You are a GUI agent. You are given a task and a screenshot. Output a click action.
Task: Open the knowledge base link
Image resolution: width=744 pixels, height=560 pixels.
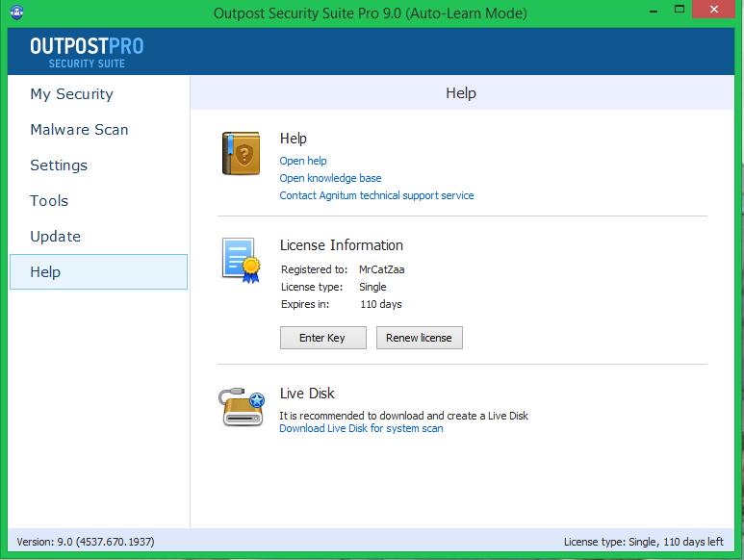tap(330, 178)
